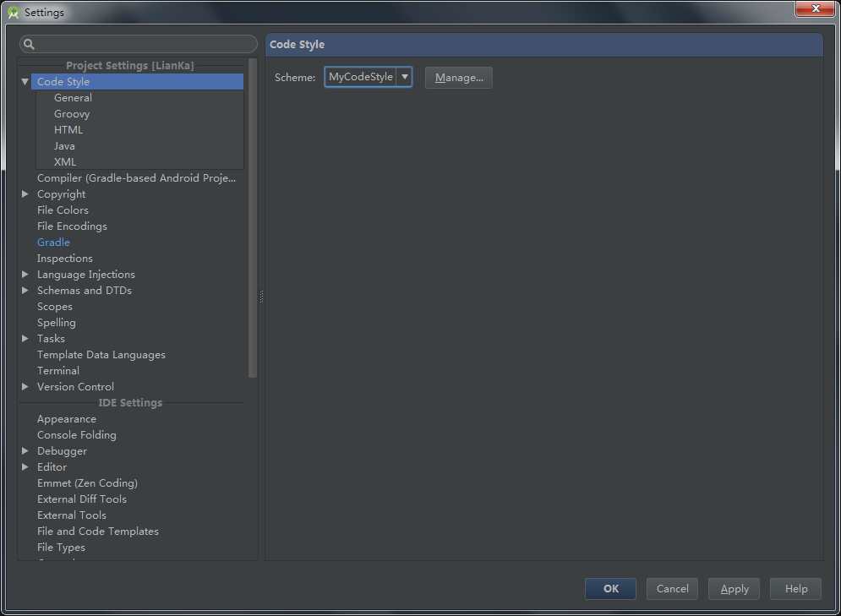Select Appearance under IDE Settings
The image size is (841, 616).
point(66,419)
